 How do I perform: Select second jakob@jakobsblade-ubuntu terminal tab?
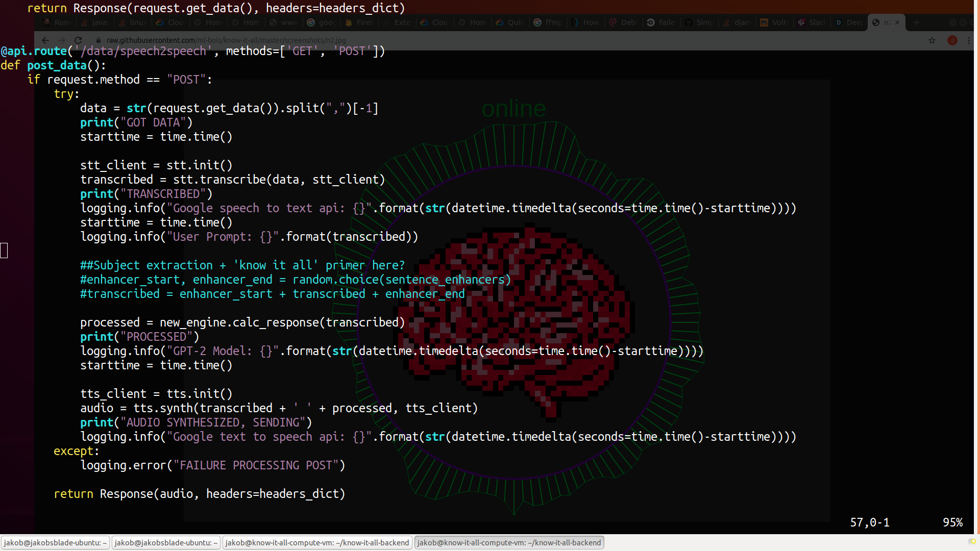[x=166, y=542]
